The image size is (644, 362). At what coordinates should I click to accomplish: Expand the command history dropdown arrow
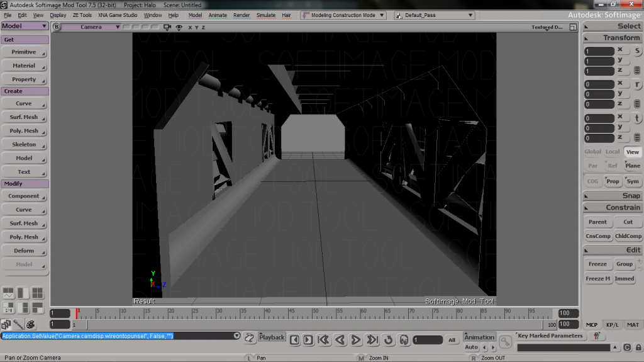[x=236, y=336]
